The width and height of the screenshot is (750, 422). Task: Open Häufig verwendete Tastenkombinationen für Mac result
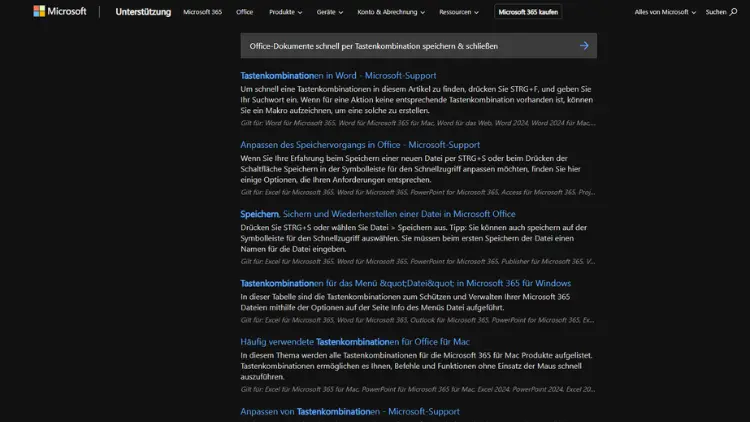click(355, 342)
